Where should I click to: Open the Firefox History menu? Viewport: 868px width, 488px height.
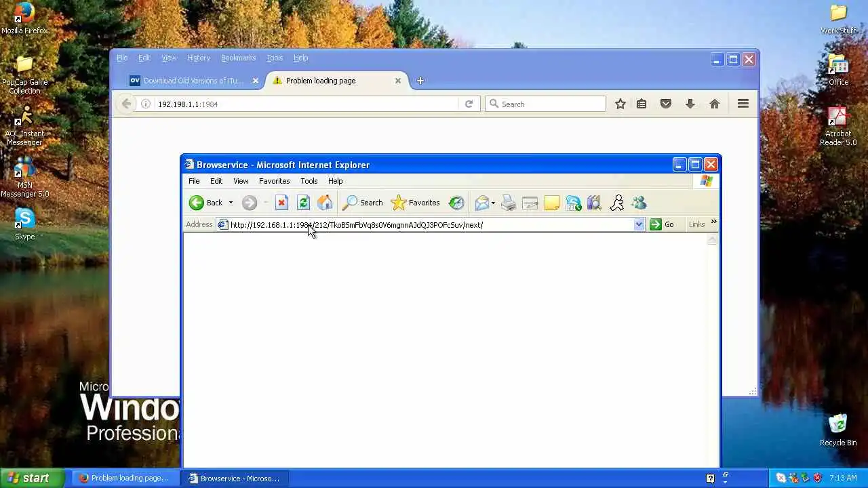pos(199,58)
